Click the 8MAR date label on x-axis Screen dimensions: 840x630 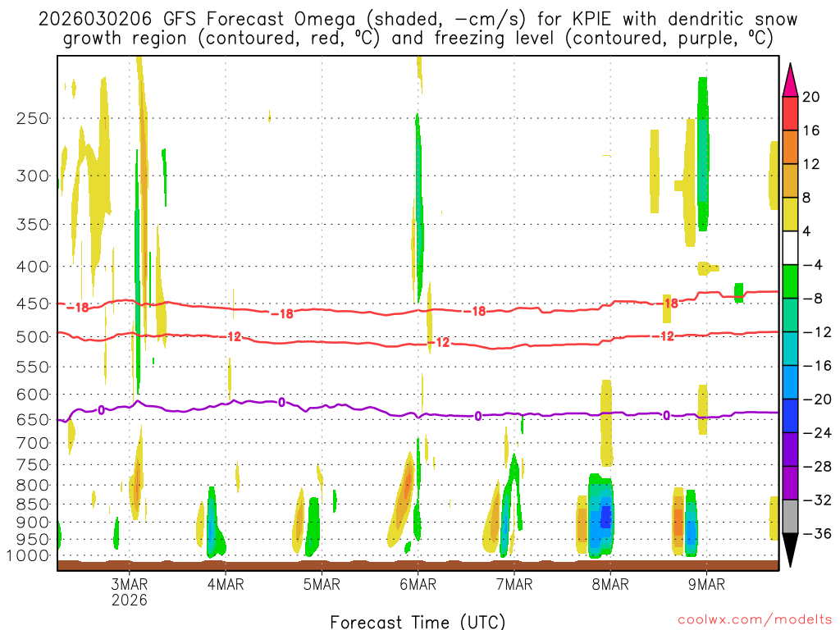[x=610, y=584]
